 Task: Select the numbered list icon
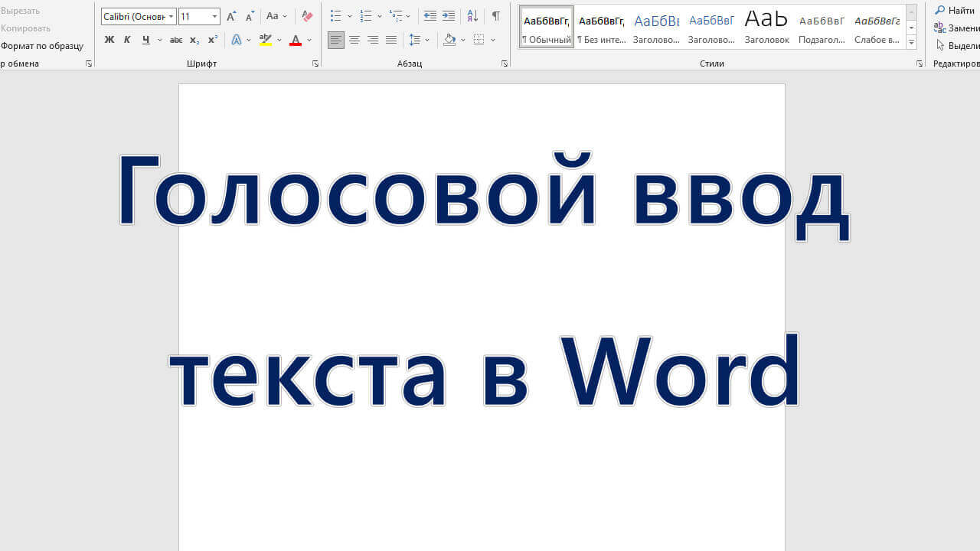click(366, 16)
